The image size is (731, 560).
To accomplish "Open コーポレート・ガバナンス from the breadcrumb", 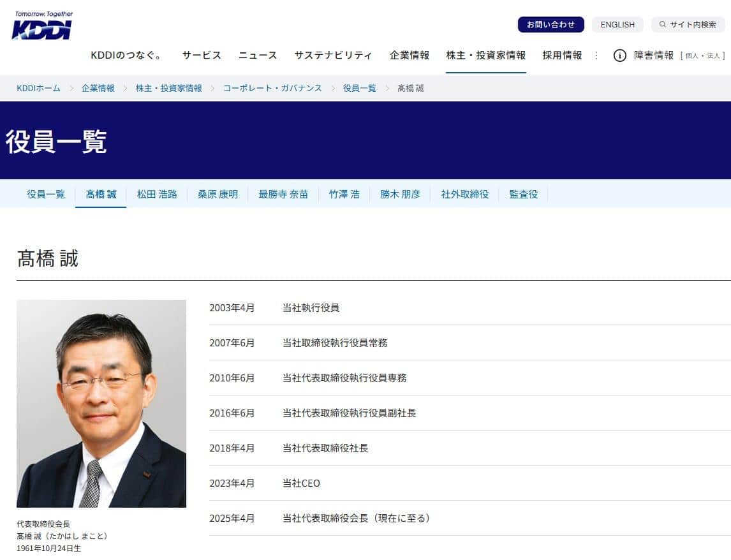I will (272, 88).
